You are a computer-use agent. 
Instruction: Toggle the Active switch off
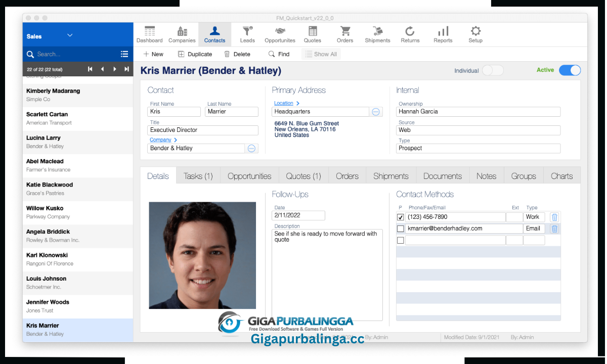coord(570,70)
